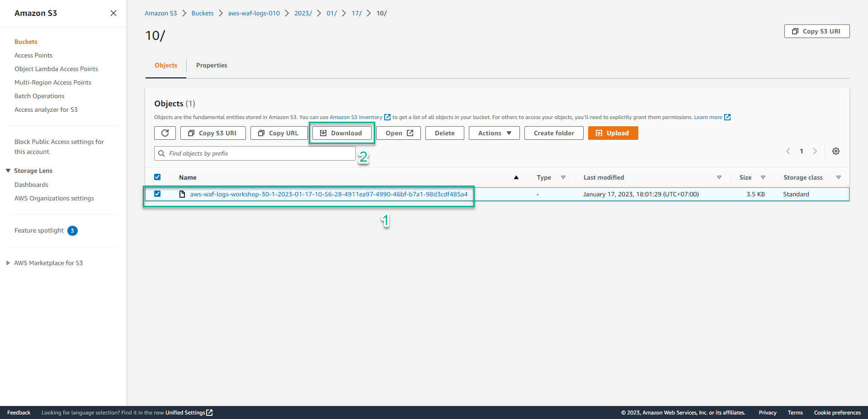Open Block Public Access settings for this account
Viewport: 868px width, 419px height.
click(59, 147)
